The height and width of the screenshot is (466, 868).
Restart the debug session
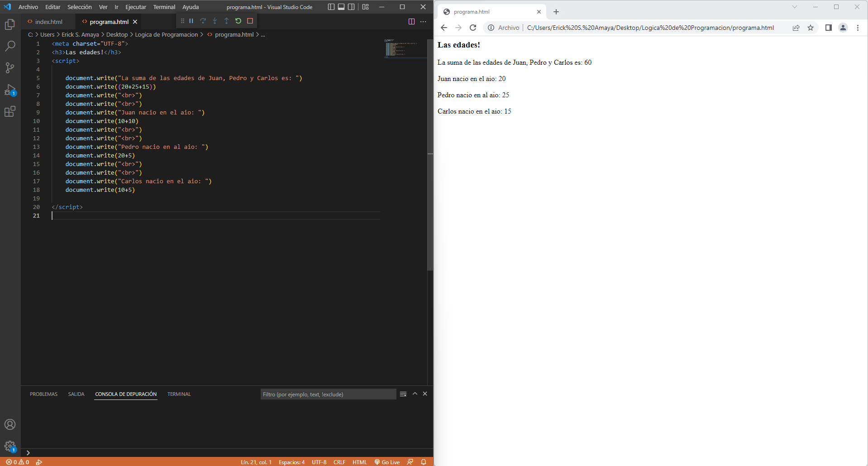[x=238, y=21]
